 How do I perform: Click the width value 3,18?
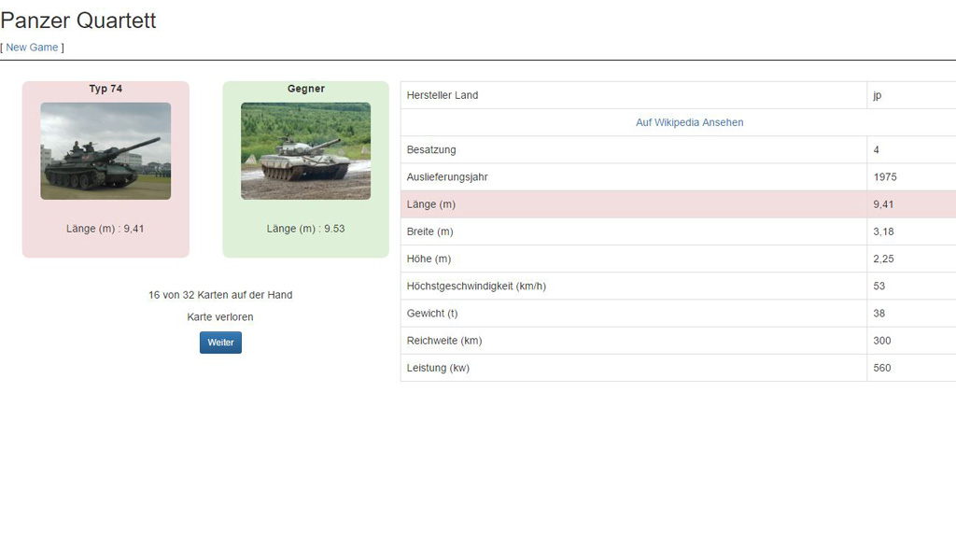point(883,231)
